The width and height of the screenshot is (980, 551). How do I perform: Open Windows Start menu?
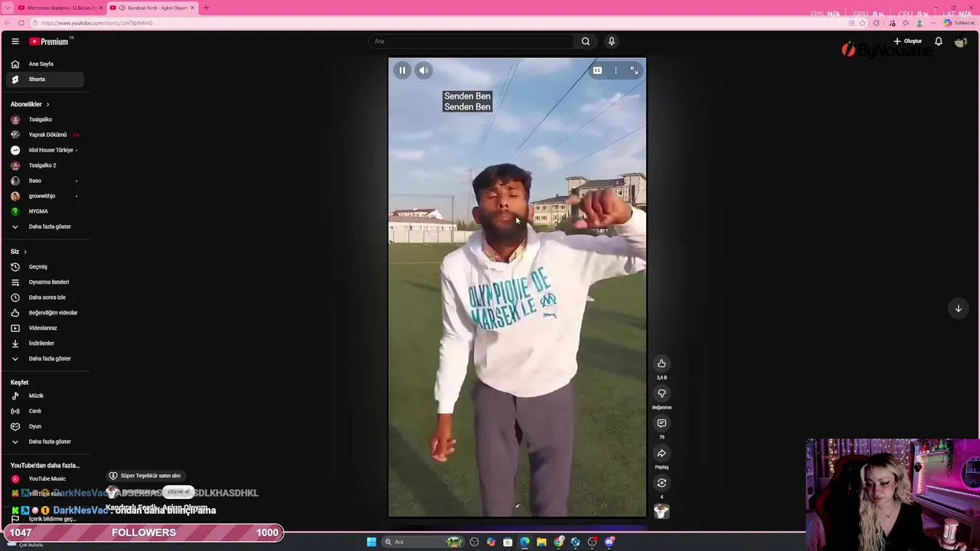371,542
